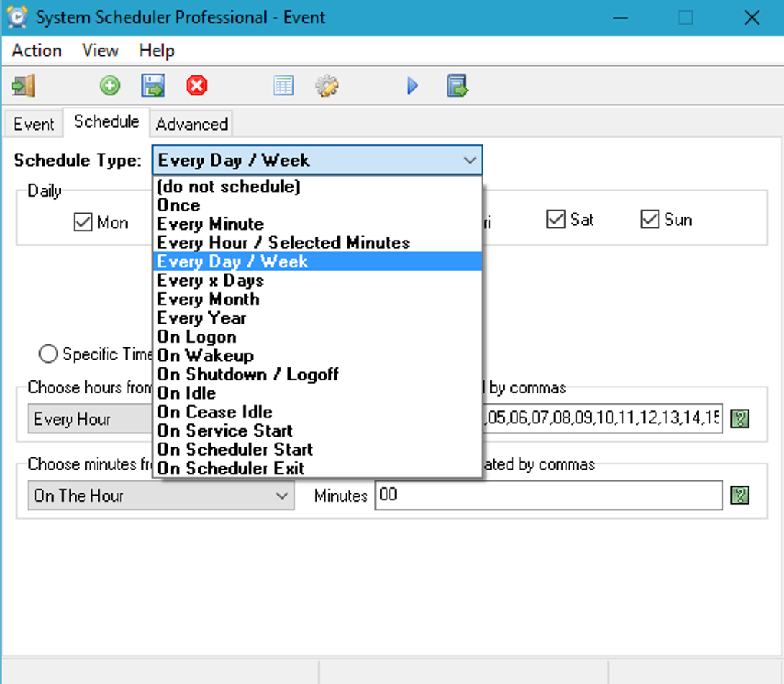Click the gear with pencil icon
This screenshot has height=684, width=784.
tap(327, 85)
